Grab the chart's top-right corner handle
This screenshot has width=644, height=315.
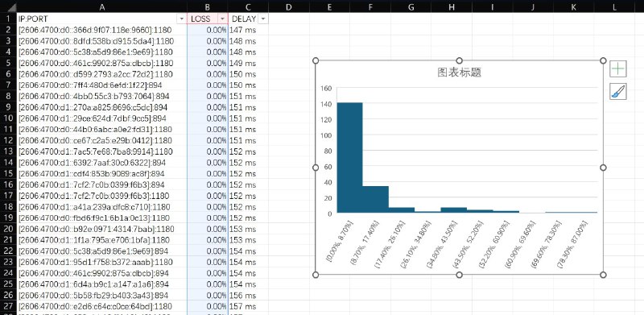[603, 60]
